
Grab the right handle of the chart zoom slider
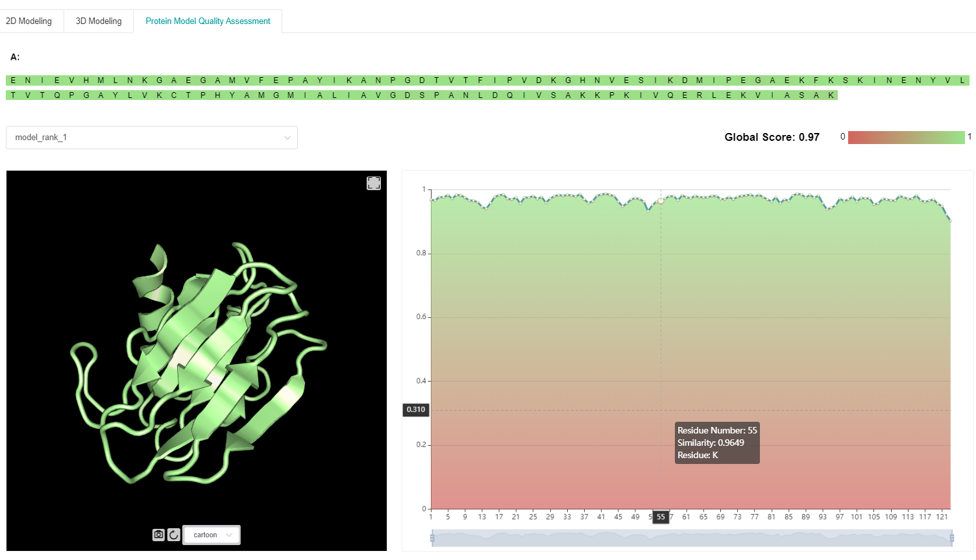click(x=951, y=538)
